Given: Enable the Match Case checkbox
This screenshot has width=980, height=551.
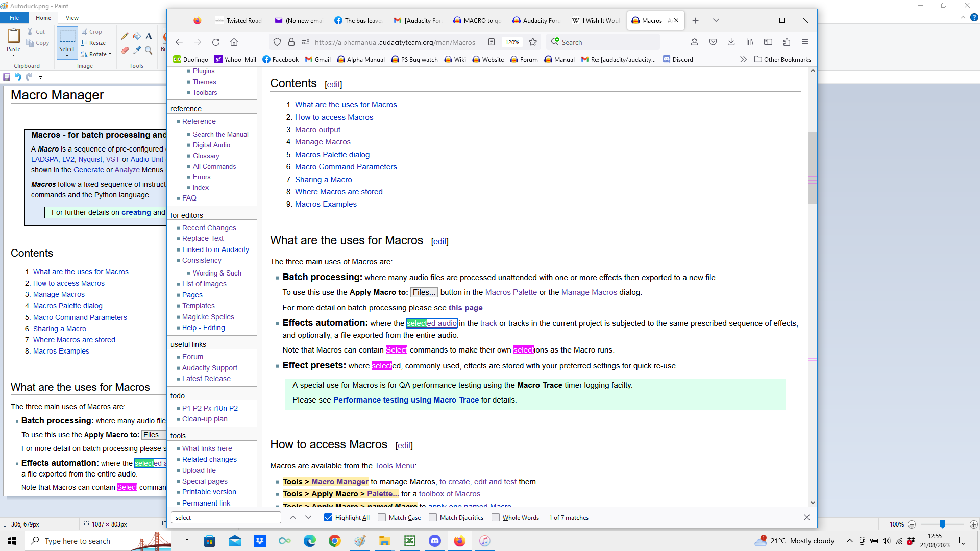Looking at the screenshot, I should (382, 517).
